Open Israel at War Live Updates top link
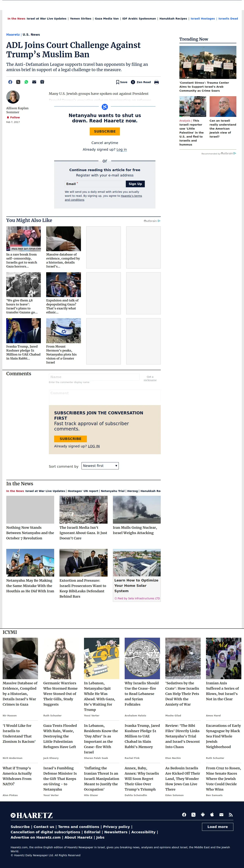This screenshot has width=244, height=868. (47, 19)
